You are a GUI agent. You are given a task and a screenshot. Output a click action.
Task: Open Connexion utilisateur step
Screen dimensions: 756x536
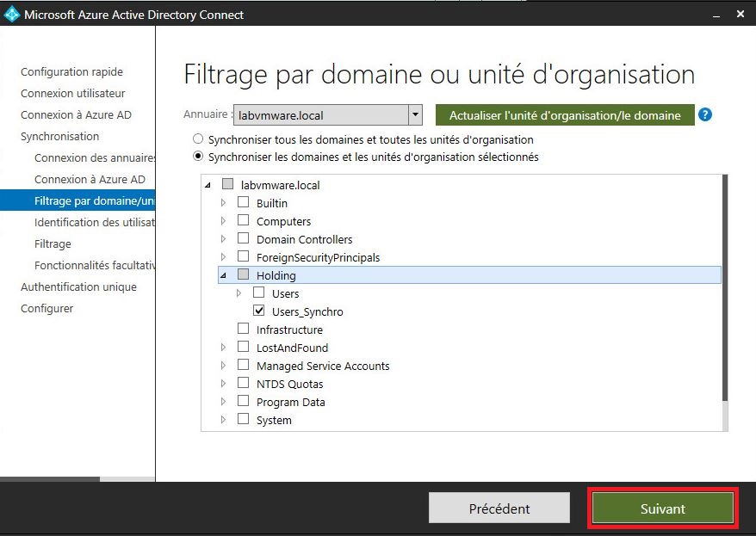coord(72,93)
